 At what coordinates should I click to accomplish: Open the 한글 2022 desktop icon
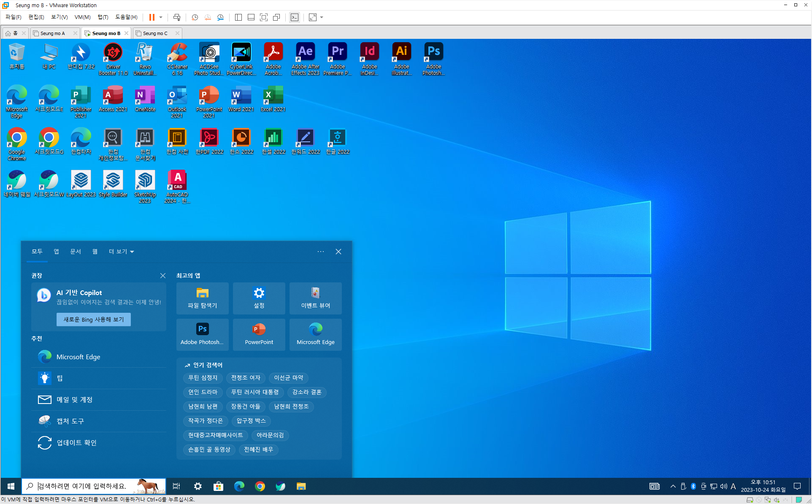coord(337,141)
